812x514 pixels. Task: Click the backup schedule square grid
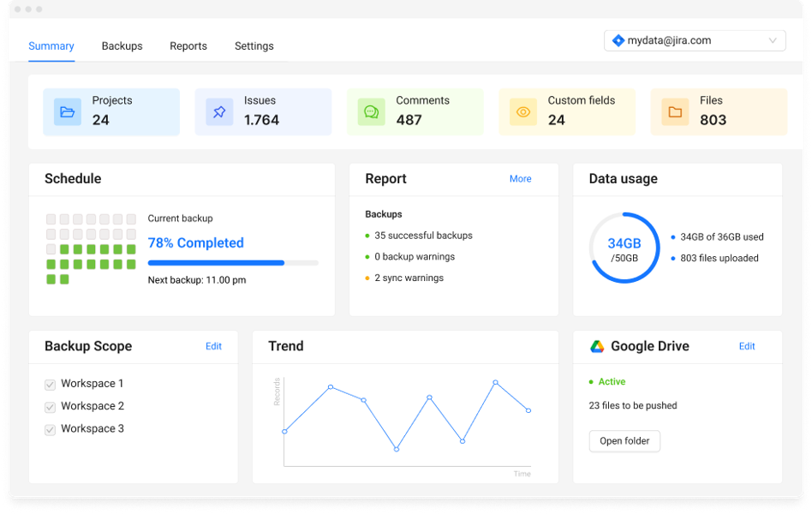[91, 249]
